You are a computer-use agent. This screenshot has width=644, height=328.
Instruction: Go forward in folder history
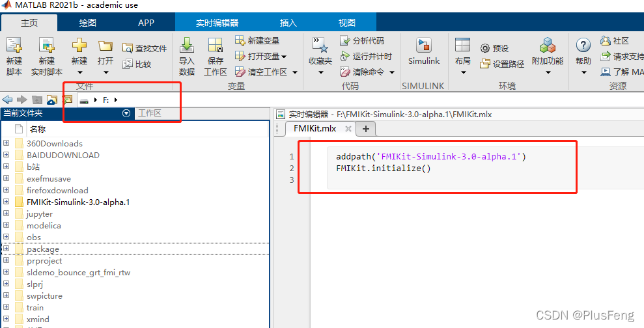tap(21, 100)
